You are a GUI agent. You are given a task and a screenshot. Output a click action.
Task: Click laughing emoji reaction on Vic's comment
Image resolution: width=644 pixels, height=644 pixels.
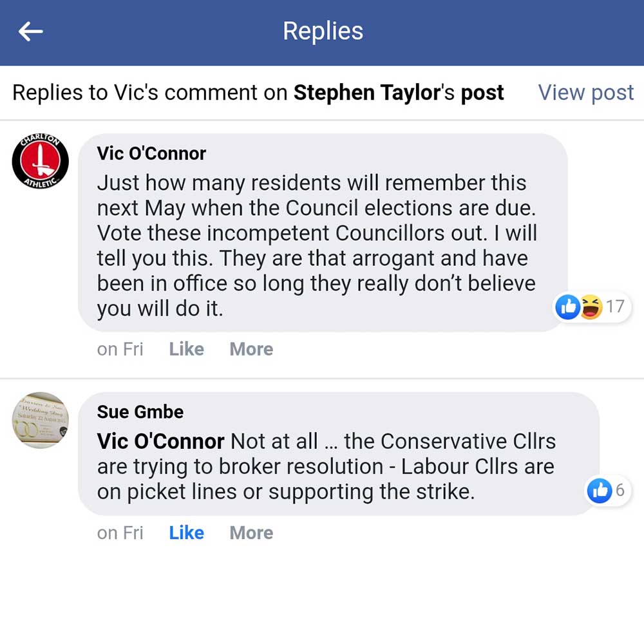589,307
